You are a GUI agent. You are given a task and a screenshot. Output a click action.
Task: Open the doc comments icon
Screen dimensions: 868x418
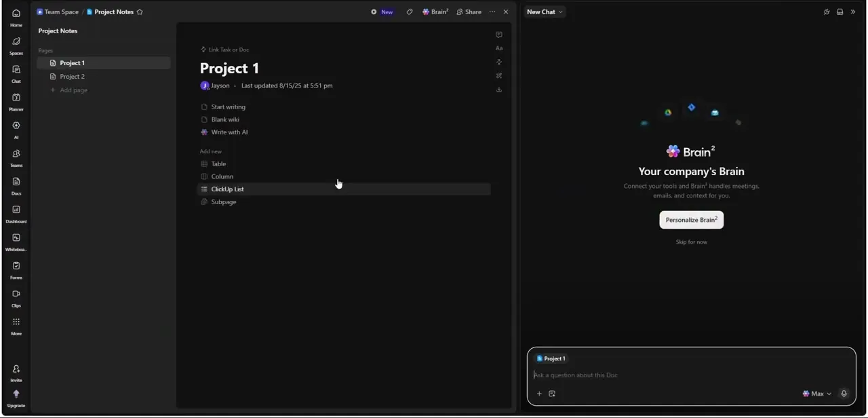499,35
